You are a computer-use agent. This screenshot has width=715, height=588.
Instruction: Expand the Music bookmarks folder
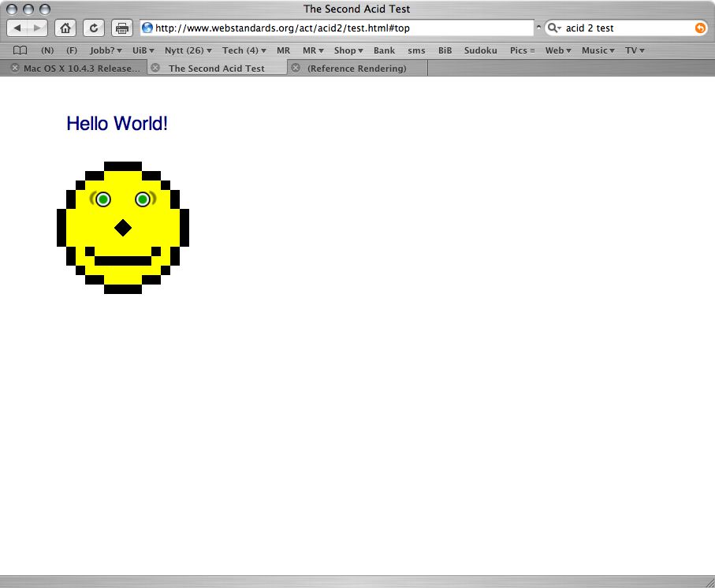pos(598,50)
